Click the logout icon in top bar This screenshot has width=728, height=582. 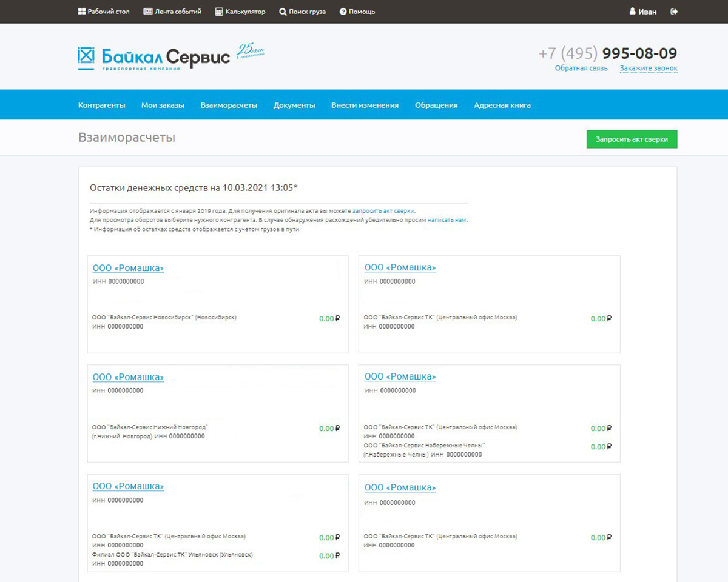[x=674, y=12]
